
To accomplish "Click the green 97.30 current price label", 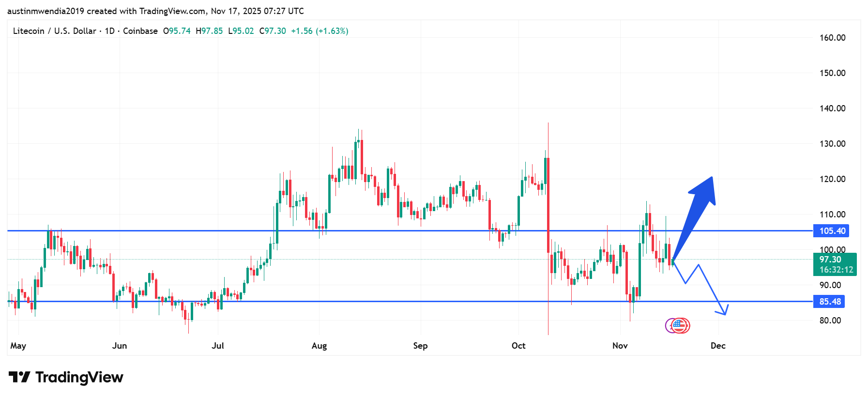I will pos(835,264).
